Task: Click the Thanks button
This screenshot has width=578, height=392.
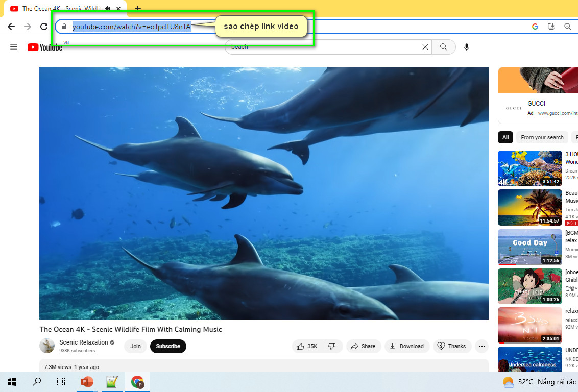Action: tap(452, 346)
